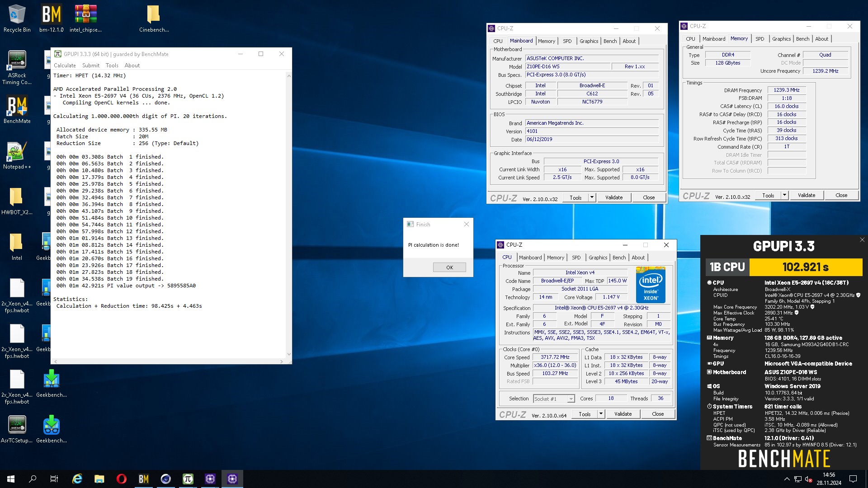Open the Tools menu in GPUPI
The width and height of the screenshot is (868, 488).
pos(112,66)
